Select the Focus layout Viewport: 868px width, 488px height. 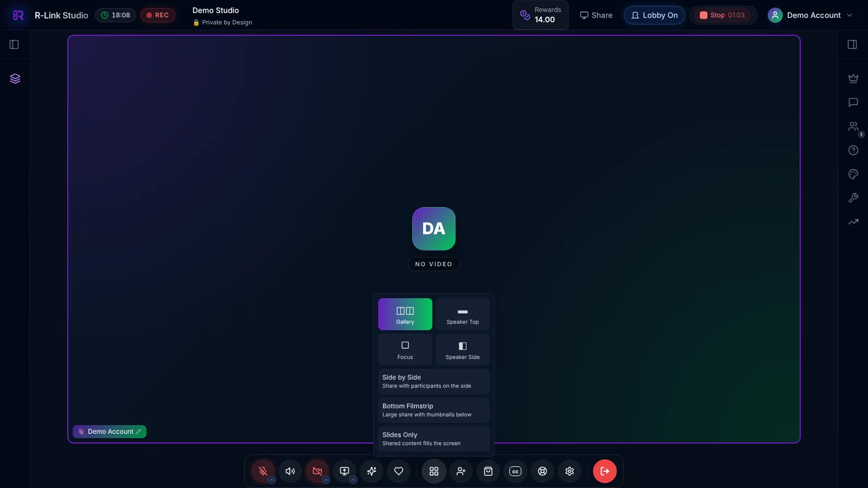click(x=405, y=349)
